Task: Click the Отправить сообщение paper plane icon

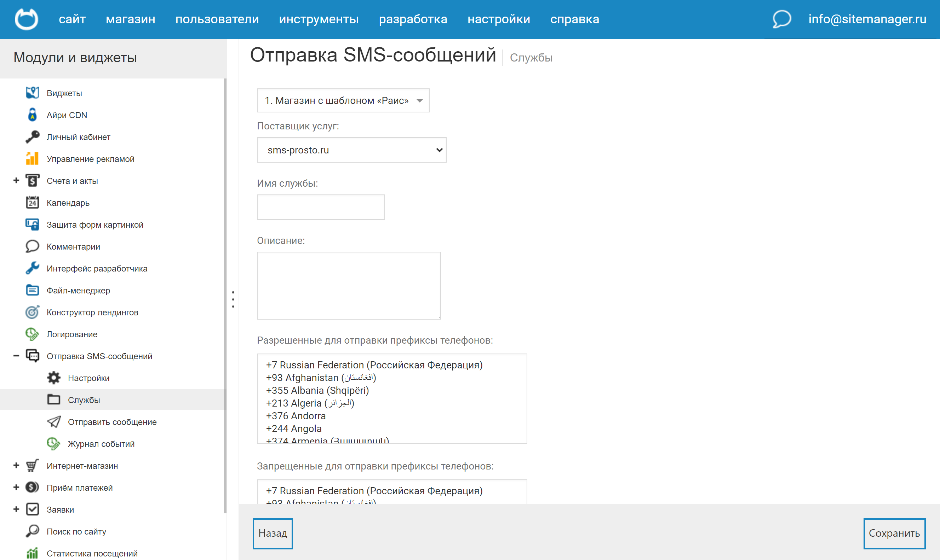Action: 54,421
